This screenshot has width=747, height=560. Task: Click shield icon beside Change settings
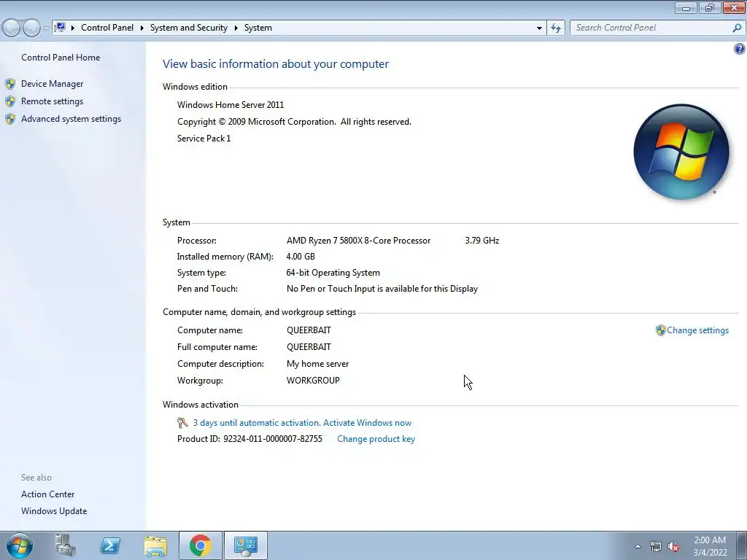(660, 330)
